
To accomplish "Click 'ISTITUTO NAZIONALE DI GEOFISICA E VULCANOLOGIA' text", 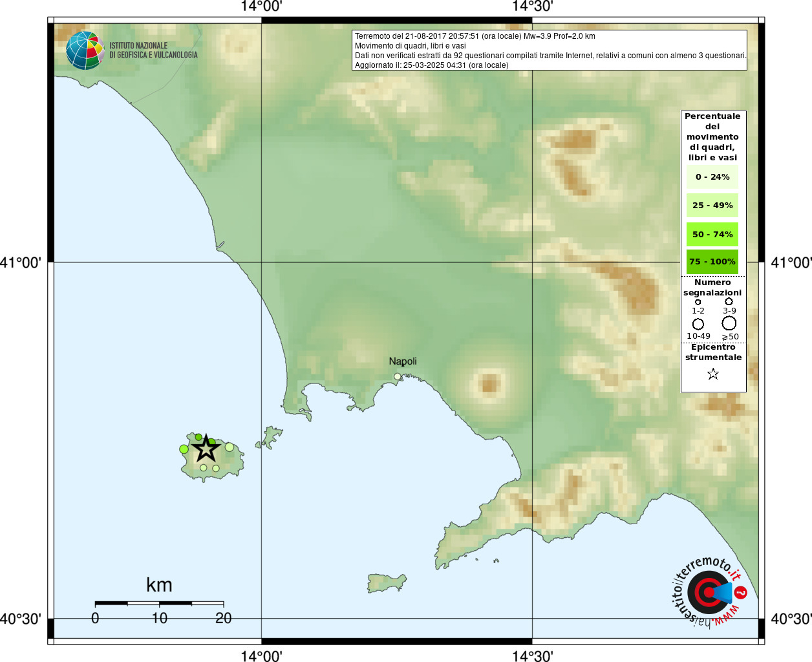I will tap(153, 50).
